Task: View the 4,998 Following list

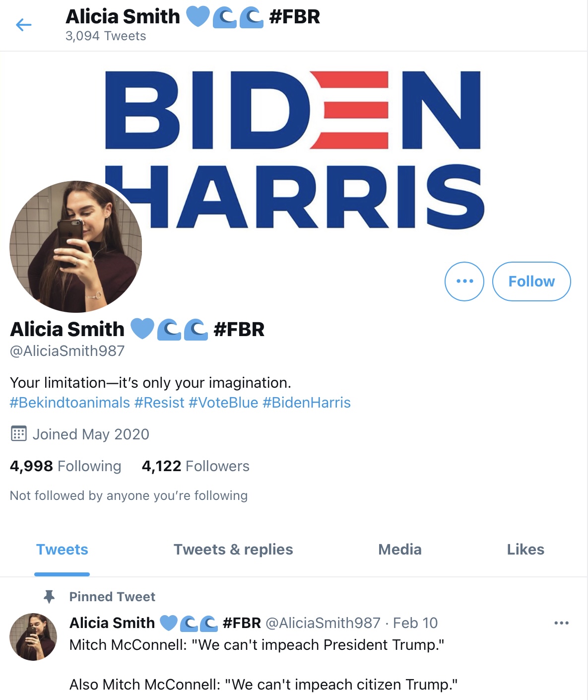Action: (x=65, y=466)
